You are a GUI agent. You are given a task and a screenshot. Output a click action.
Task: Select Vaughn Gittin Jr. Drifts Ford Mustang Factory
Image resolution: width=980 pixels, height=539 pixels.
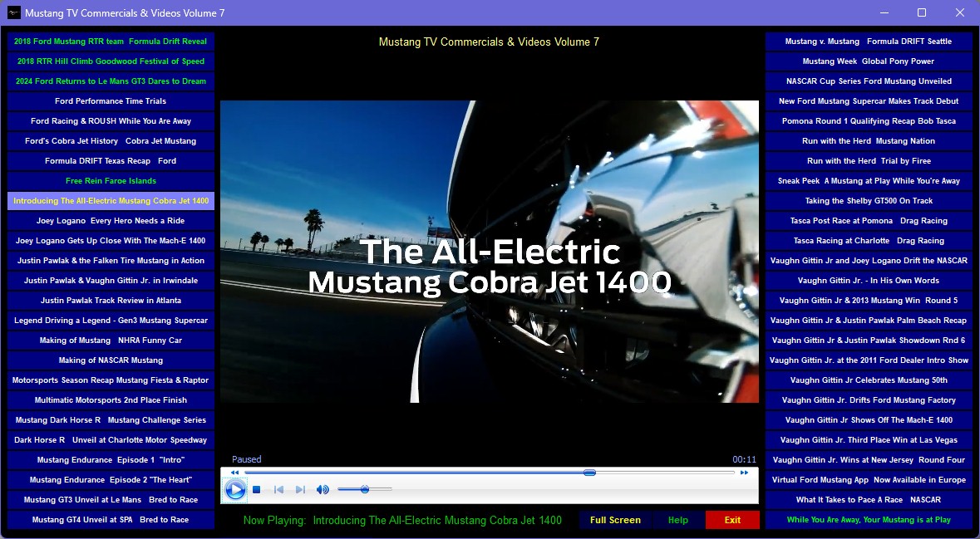pos(869,400)
